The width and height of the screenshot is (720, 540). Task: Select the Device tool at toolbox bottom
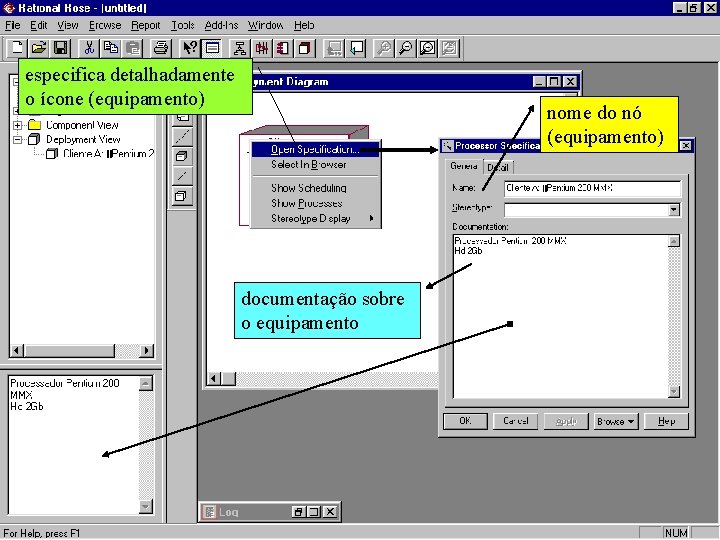pos(182,197)
